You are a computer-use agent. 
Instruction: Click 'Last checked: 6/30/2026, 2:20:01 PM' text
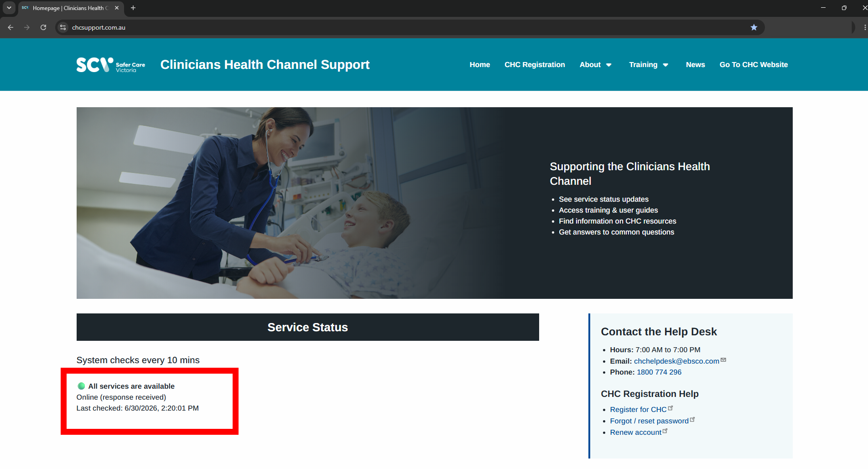coord(138,408)
